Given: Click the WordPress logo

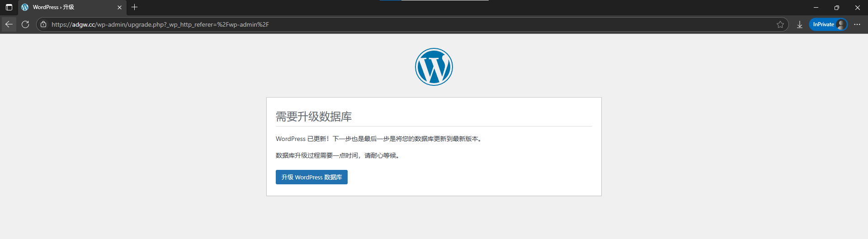Looking at the screenshot, I should [434, 67].
